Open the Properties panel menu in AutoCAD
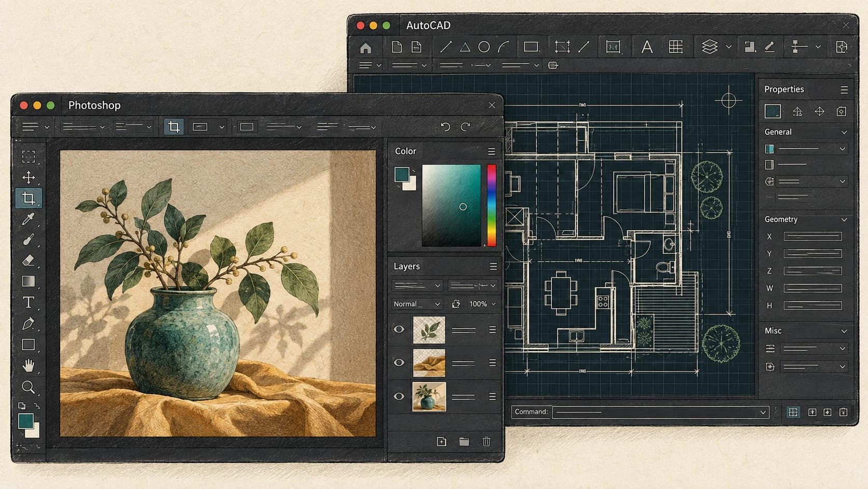 tap(844, 90)
